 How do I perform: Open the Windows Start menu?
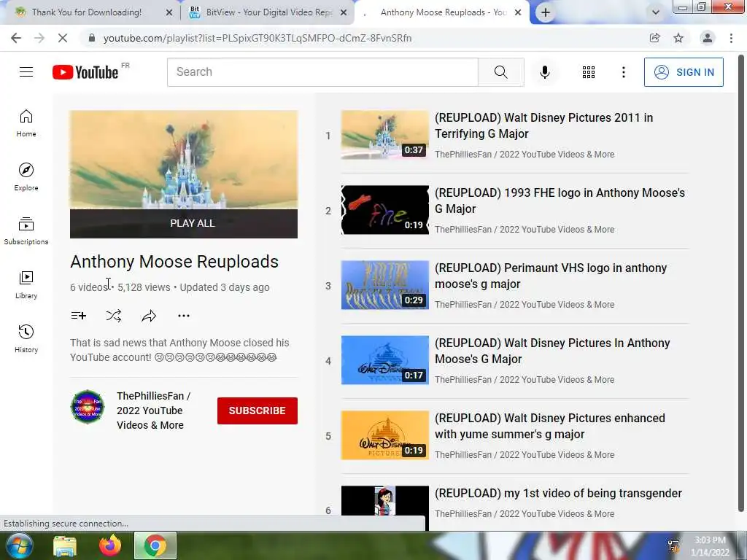pyautogui.click(x=19, y=545)
